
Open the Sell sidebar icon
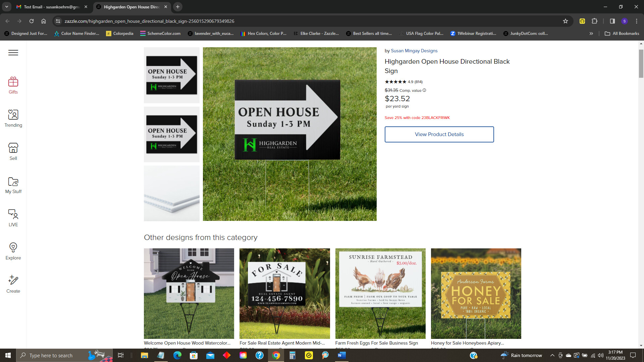coord(13,152)
